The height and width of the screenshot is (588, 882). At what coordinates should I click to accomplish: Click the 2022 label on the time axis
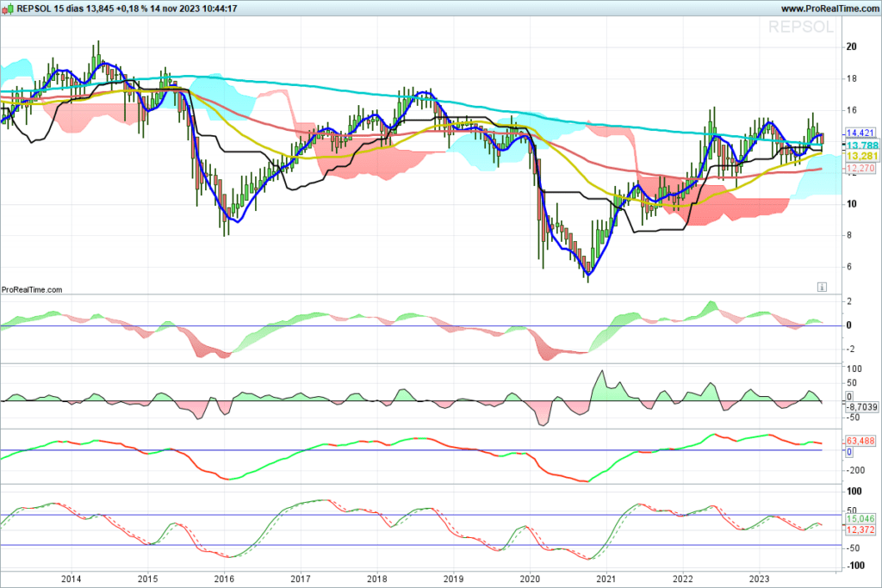[x=683, y=579]
